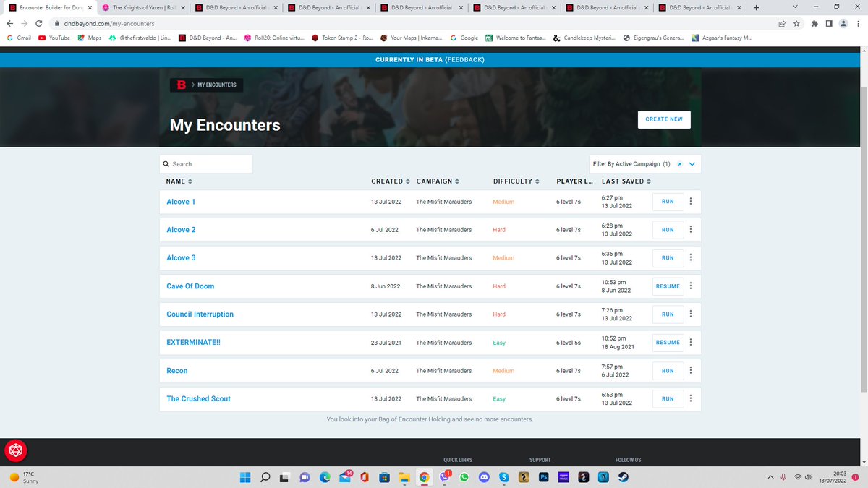Open YouTube bookmark
This screenshot has width=868, height=488.
pos(54,38)
